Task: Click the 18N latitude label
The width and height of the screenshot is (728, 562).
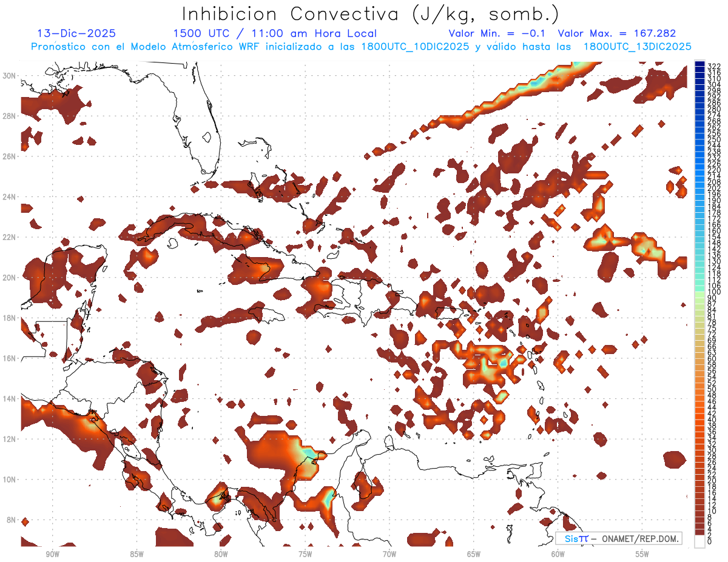Action: pos(9,318)
